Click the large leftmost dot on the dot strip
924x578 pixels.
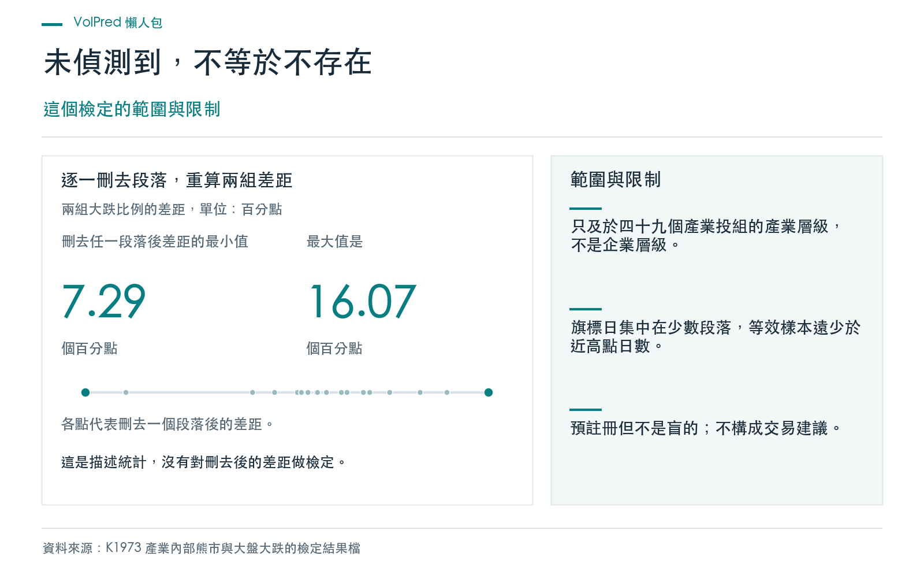click(85, 392)
